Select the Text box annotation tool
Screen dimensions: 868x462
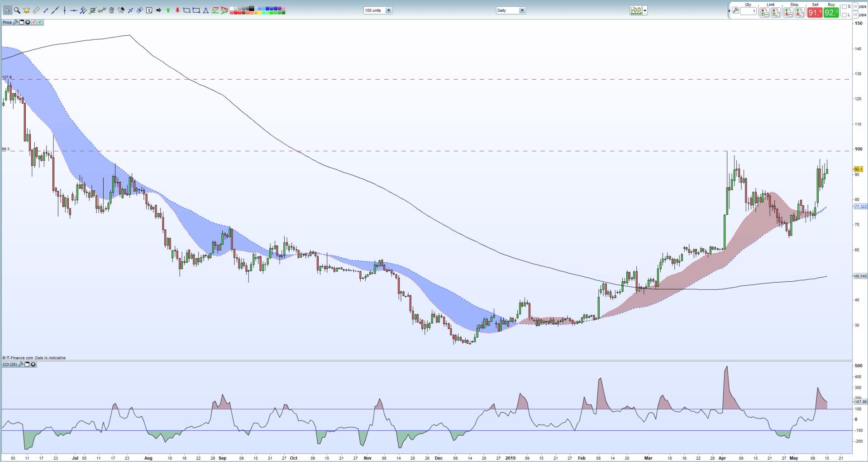pos(149,10)
